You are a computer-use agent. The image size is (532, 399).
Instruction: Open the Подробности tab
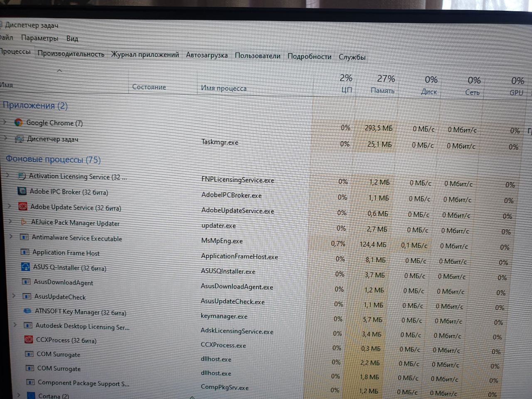[310, 56]
